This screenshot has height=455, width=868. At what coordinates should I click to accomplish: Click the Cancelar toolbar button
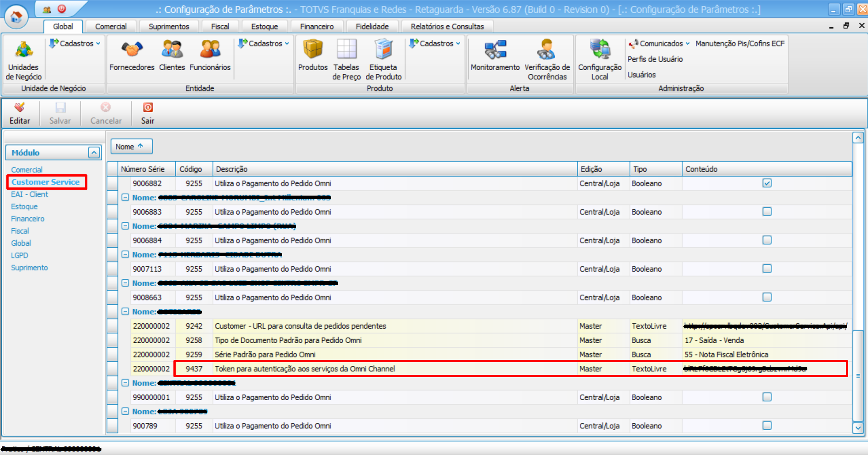106,114
